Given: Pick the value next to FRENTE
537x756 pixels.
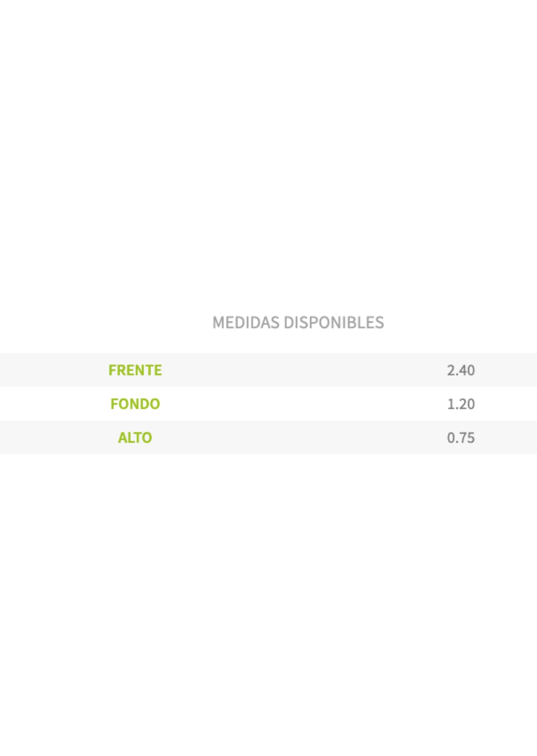Looking at the screenshot, I should click(x=460, y=370).
